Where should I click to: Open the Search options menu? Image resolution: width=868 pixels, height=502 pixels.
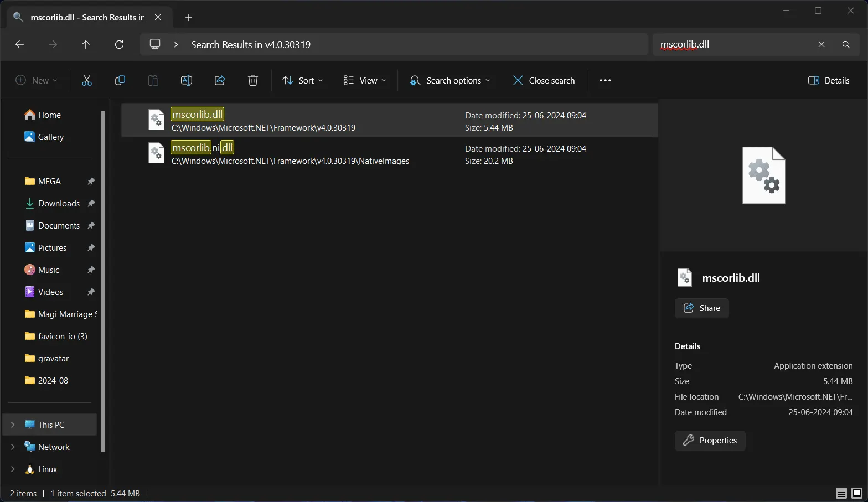click(x=449, y=80)
